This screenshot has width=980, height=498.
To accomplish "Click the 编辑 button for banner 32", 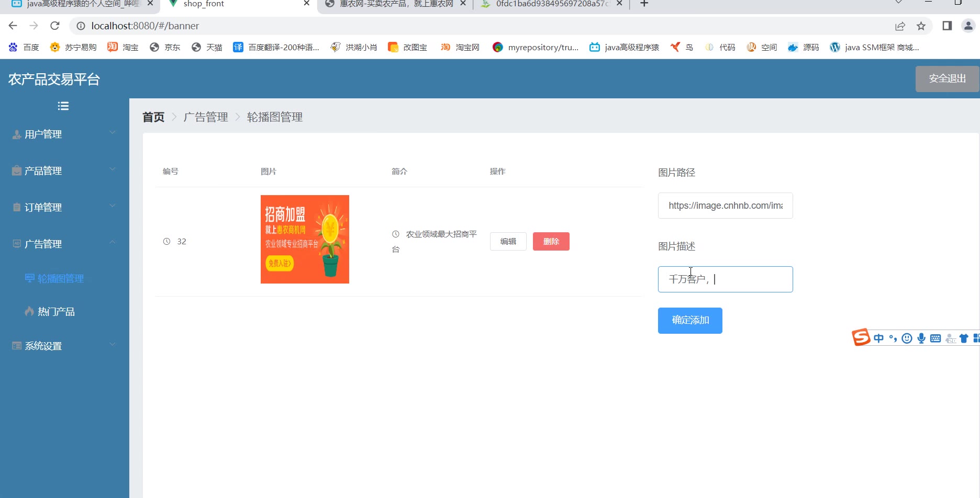I will [x=508, y=242].
